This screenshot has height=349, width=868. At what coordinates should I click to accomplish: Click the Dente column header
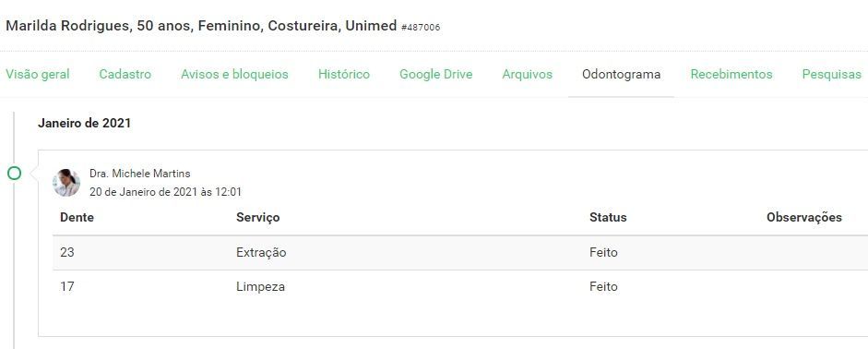click(77, 217)
